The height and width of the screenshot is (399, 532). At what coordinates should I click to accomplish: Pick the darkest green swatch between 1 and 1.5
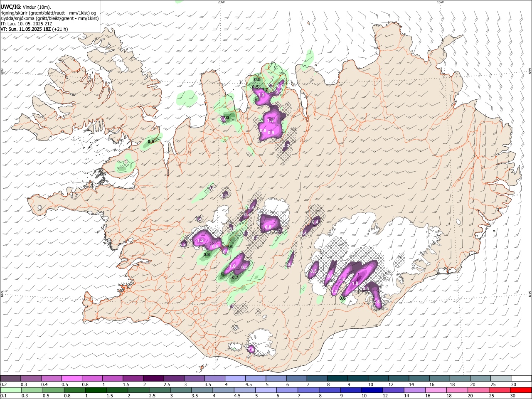point(96,390)
